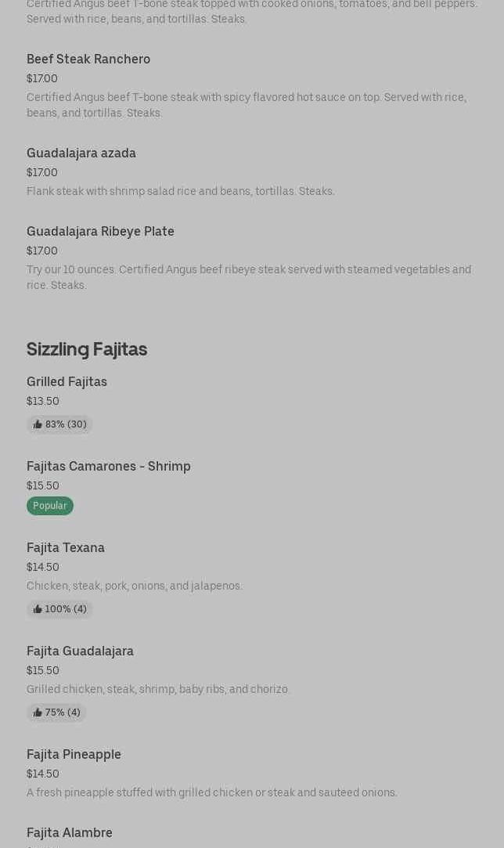Open the Fajita Alambre item
The width and height of the screenshot is (504, 848).
(70, 833)
